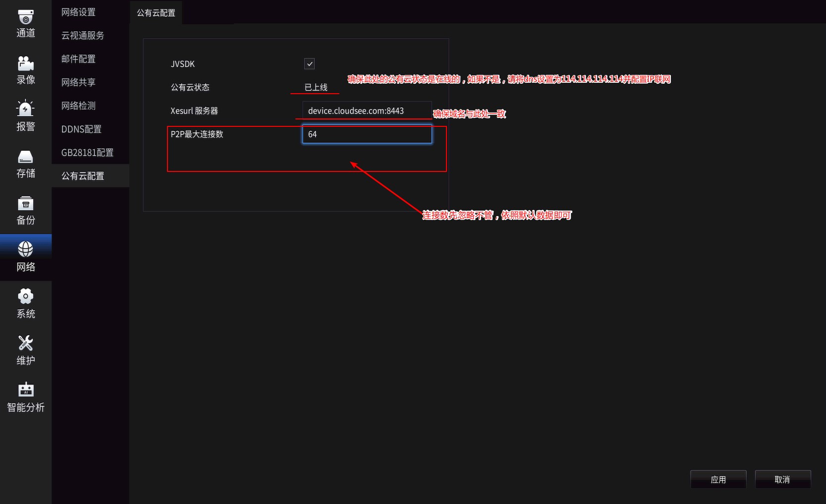Go to 网络共享 submenu
The height and width of the screenshot is (504, 826).
pyautogui.click(x=90, y=82)
